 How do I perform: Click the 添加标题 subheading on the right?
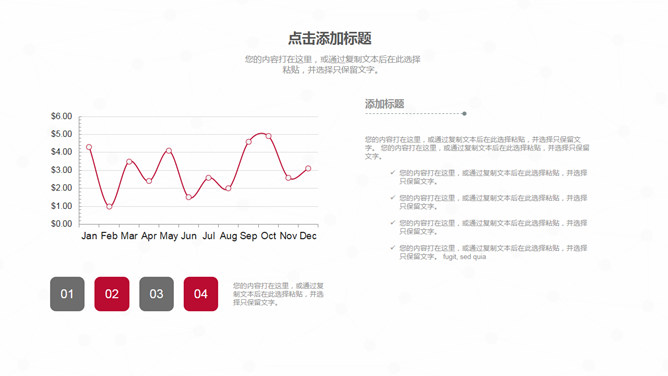(x=384, y=104)
